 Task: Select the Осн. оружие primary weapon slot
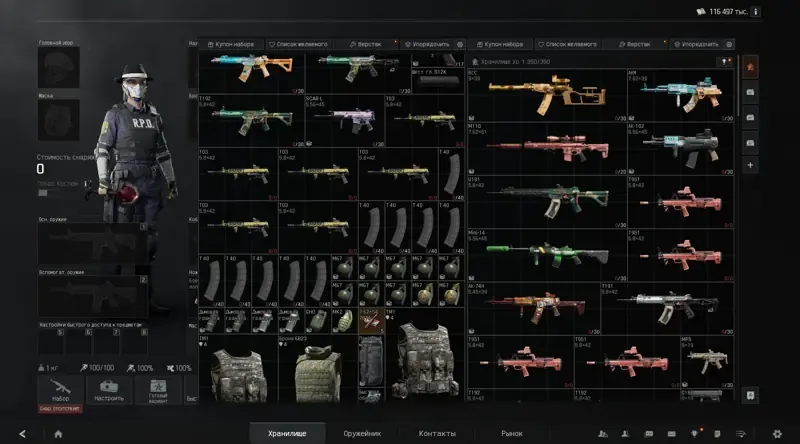tap(93, 243)
